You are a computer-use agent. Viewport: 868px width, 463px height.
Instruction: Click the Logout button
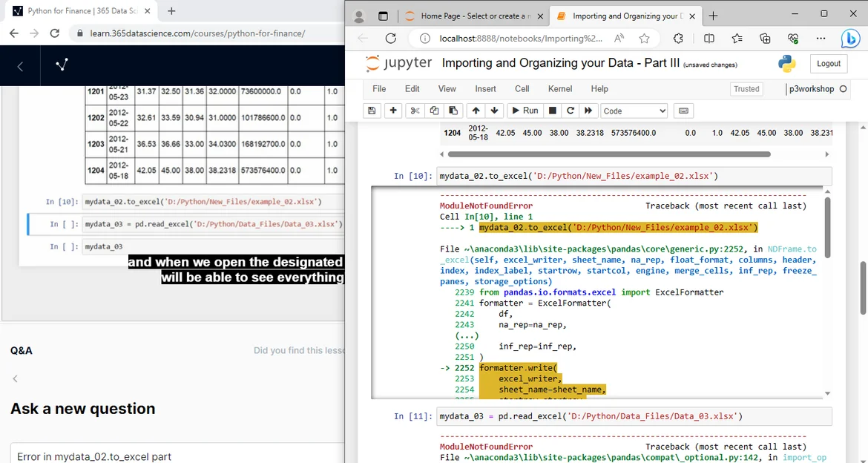tap(828, 64)
